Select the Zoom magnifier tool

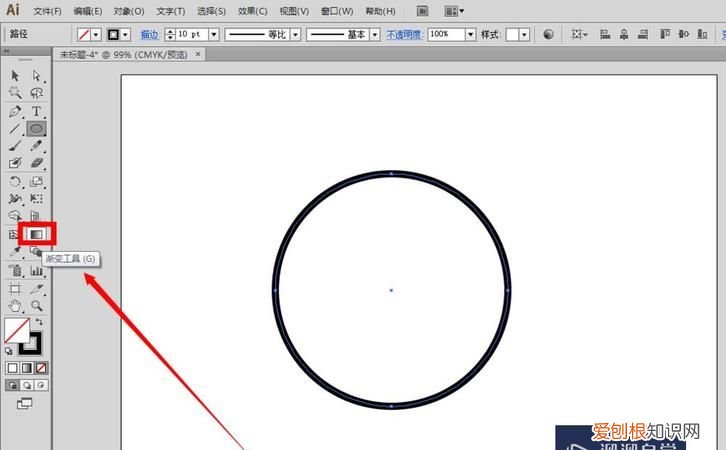37,306
